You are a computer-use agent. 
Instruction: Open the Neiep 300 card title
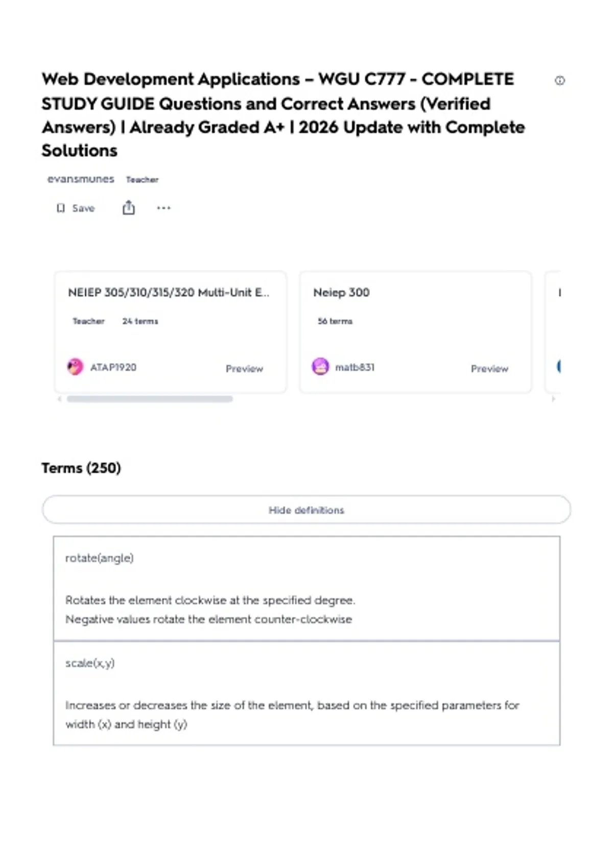pos(341,293)
